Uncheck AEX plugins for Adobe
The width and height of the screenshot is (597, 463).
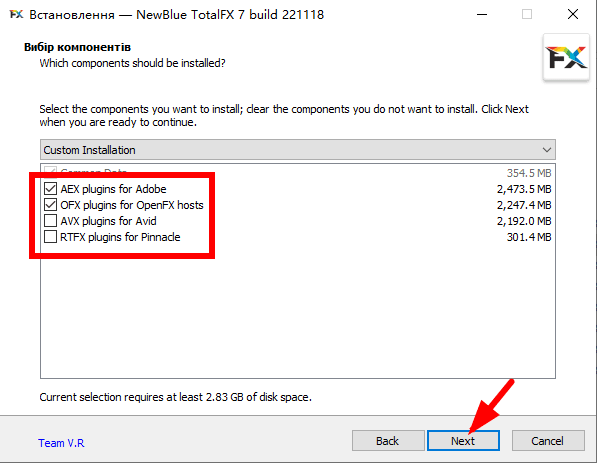[x=51, y=189]
